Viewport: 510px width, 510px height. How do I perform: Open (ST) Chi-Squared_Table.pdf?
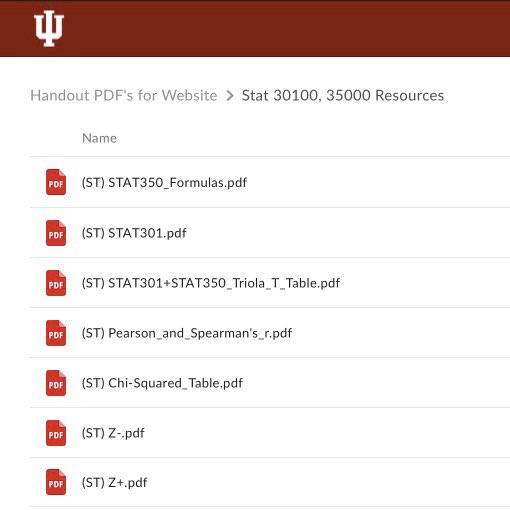tap(162, 383)
